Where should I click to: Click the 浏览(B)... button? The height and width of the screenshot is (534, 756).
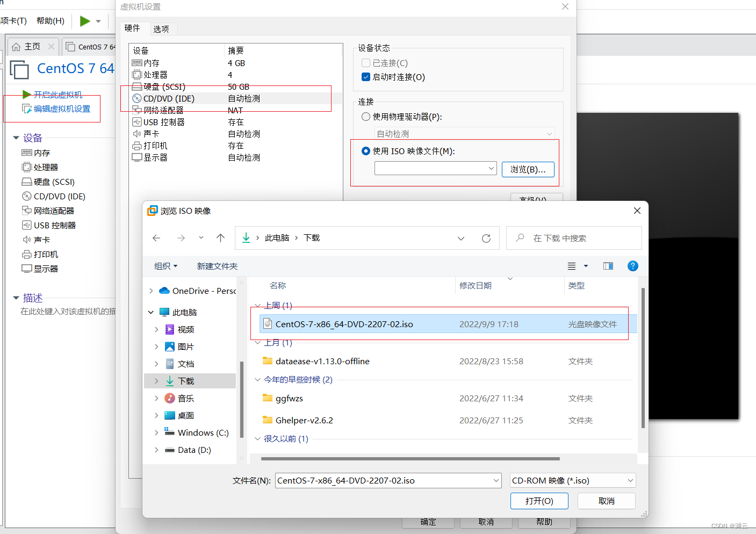(528, 169)
